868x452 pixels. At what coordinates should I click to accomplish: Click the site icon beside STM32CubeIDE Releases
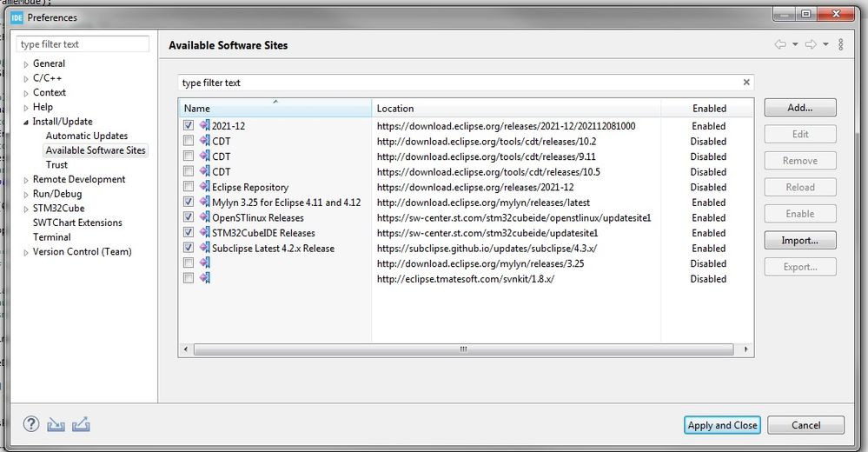(x=205, y=232)
